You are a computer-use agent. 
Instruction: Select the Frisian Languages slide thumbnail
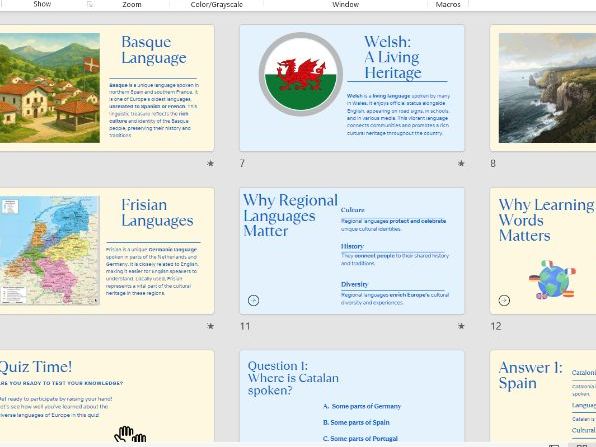coord(107,251)
